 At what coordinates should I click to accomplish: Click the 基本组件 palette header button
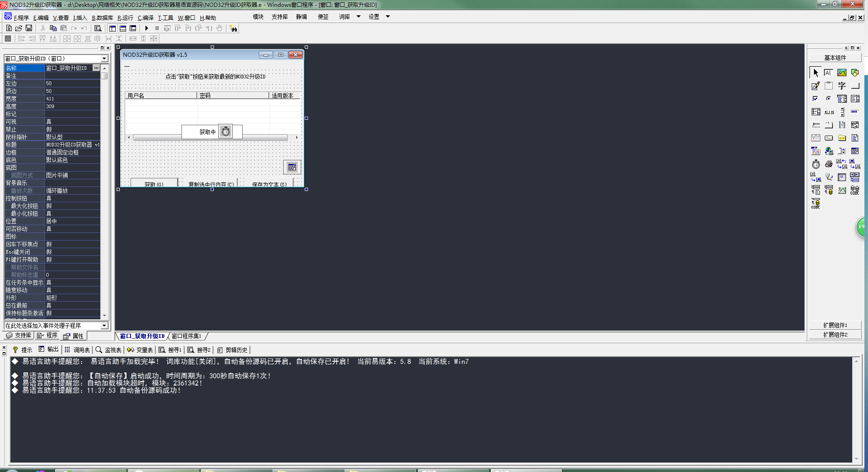[835, 58]
